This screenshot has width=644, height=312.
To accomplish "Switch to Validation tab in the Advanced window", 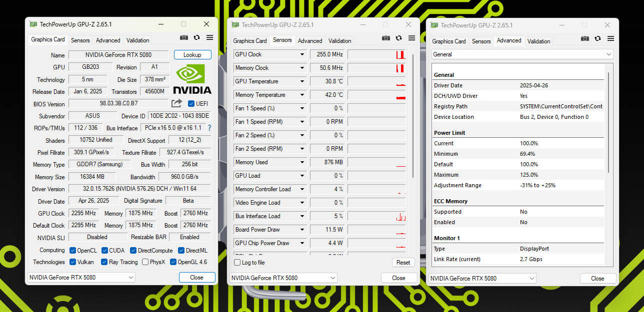I will pyautogui.click(x=539, y=41).
